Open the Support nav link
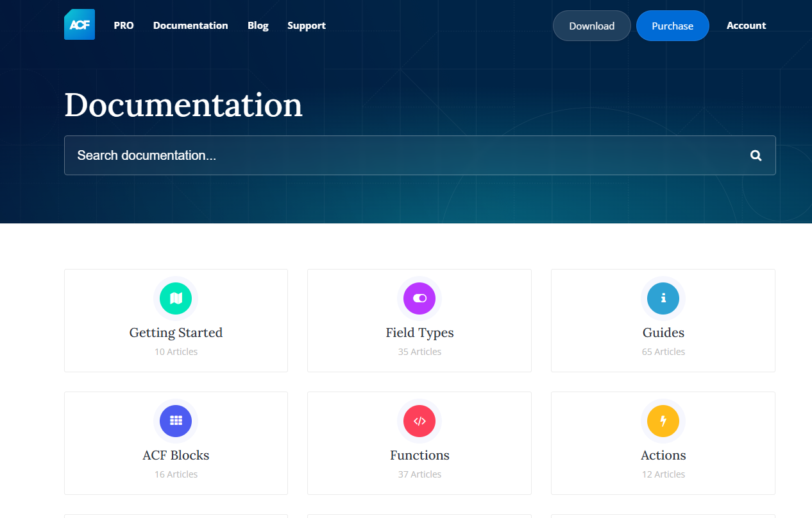 point(307,26)
